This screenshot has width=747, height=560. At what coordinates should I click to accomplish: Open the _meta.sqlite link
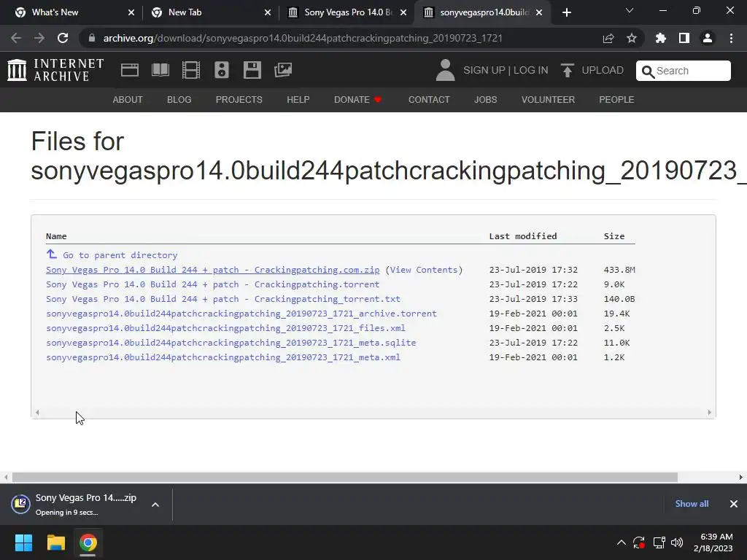tap(231, 343)
